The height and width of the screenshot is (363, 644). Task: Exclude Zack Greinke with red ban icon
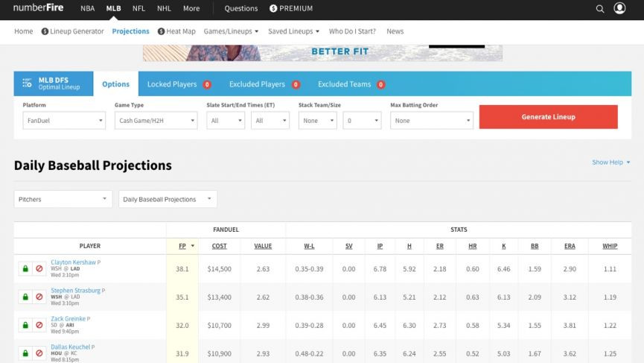(39, 325)
